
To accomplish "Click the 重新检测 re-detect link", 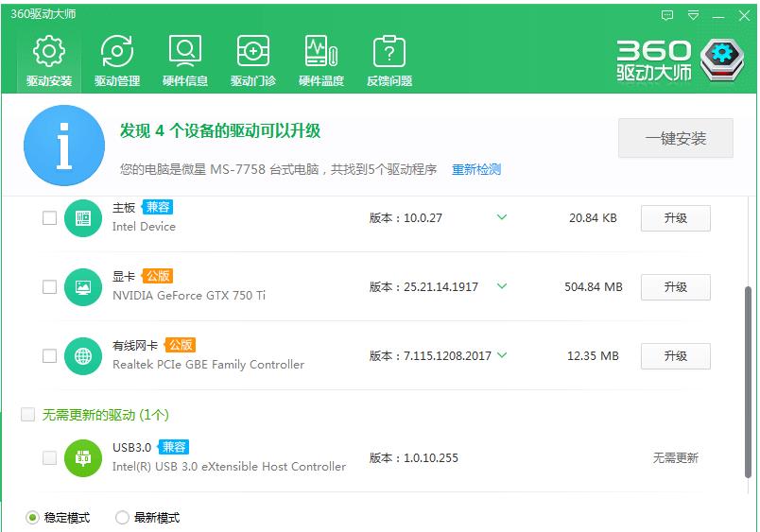I will click(x=476, y=170).
